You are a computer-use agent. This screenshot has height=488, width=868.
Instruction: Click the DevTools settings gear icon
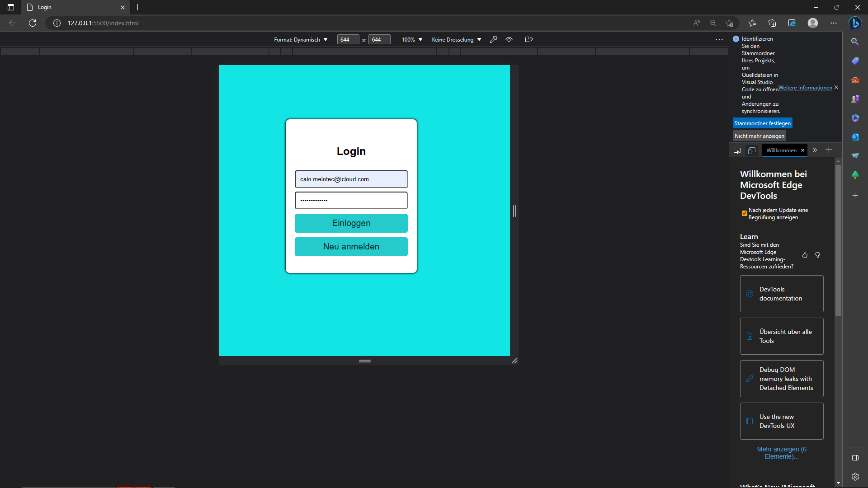[x=856, y=476]
